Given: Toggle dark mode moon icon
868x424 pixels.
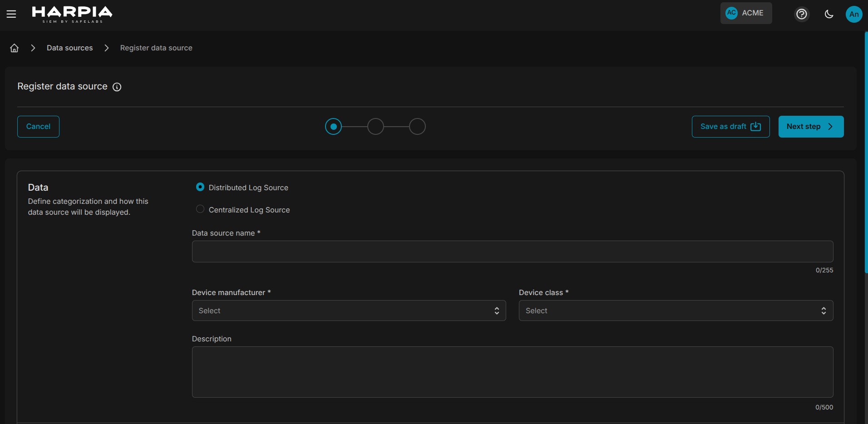Looking at the screenshot, I should pyautogui.click(x=829, y=14).
